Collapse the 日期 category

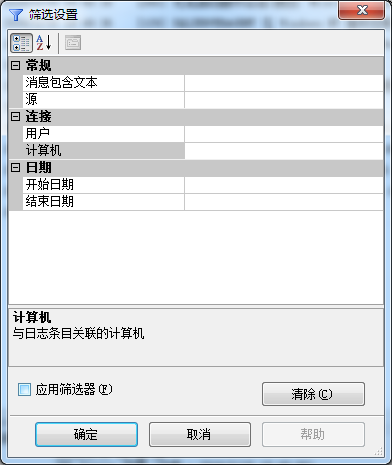(16, 168)
